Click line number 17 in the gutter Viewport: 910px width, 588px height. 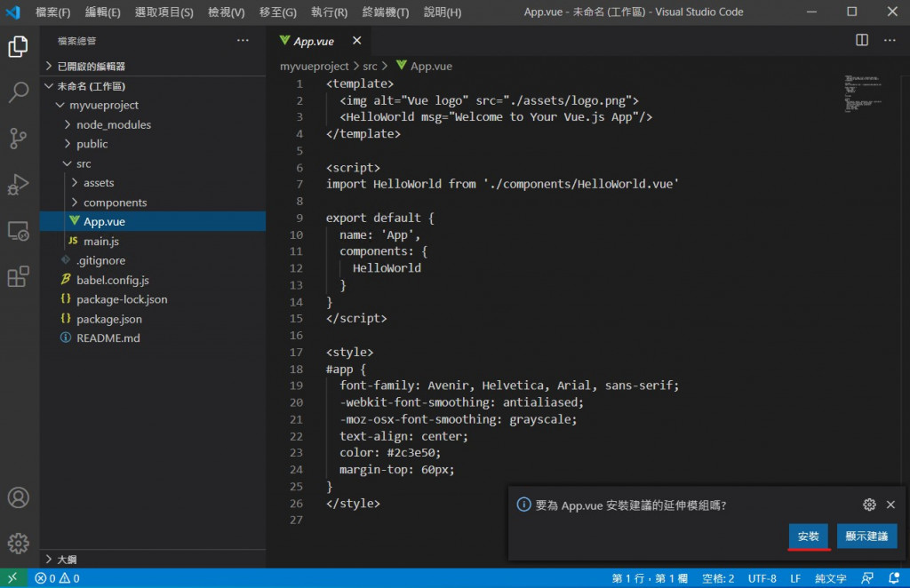[296, 352]
